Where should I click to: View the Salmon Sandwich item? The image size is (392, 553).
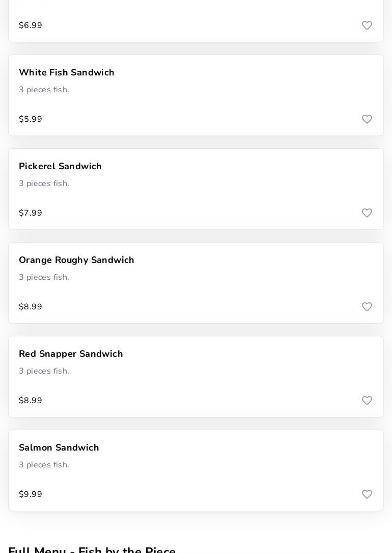click(59, 448)
